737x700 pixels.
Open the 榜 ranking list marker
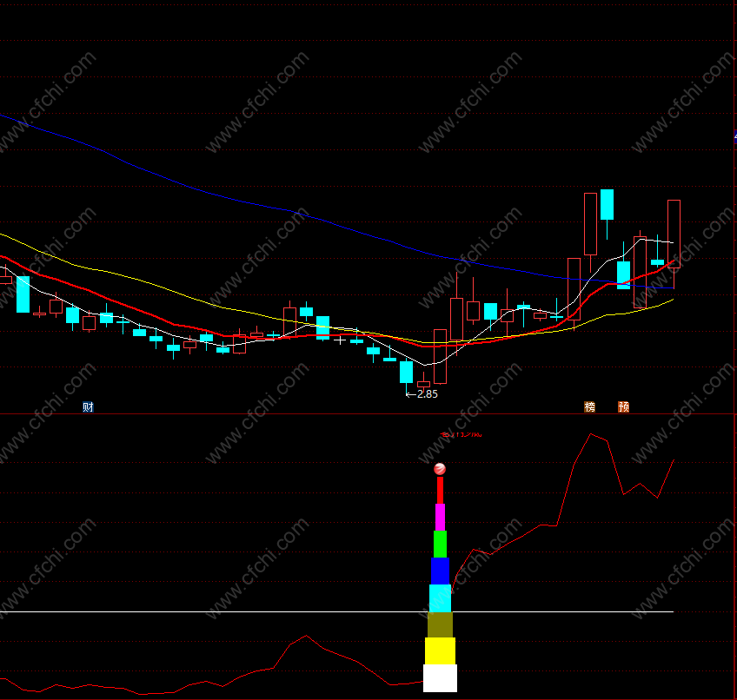click(589, 406)
